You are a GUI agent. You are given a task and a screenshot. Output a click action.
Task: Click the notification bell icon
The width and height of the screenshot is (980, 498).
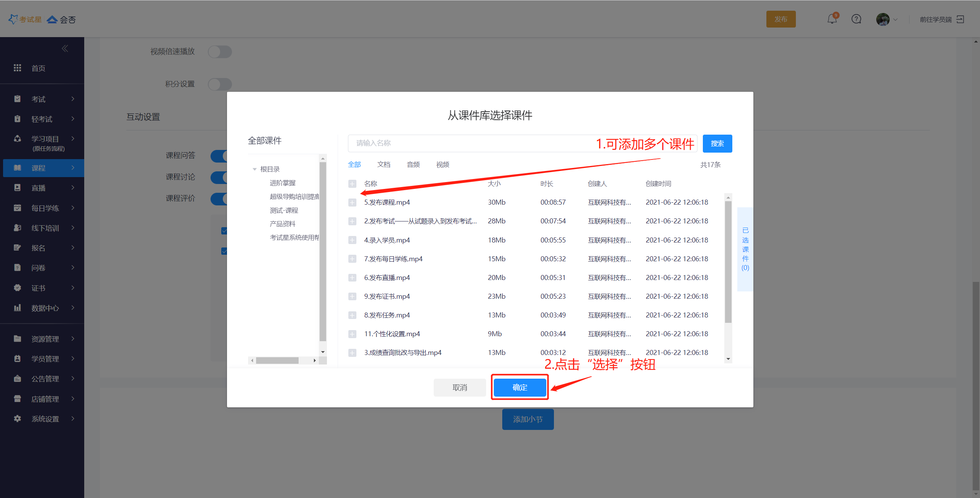[831, 19]
